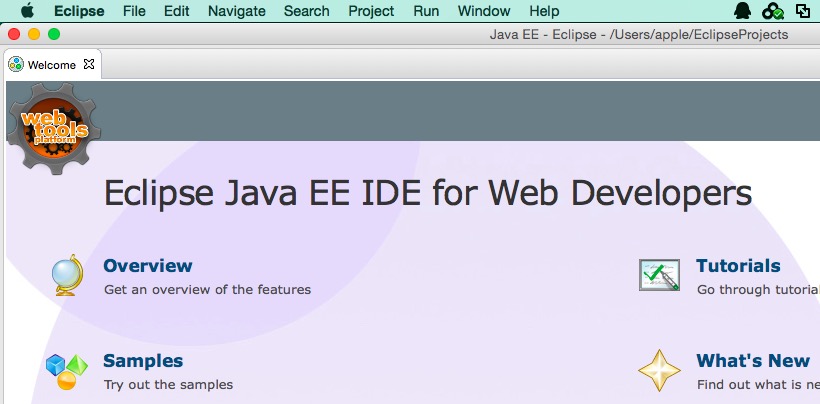Click the 'Eclipse Java EE IDE' heading
The height and width of the screenshot is (404, 820).
[428, 193]
